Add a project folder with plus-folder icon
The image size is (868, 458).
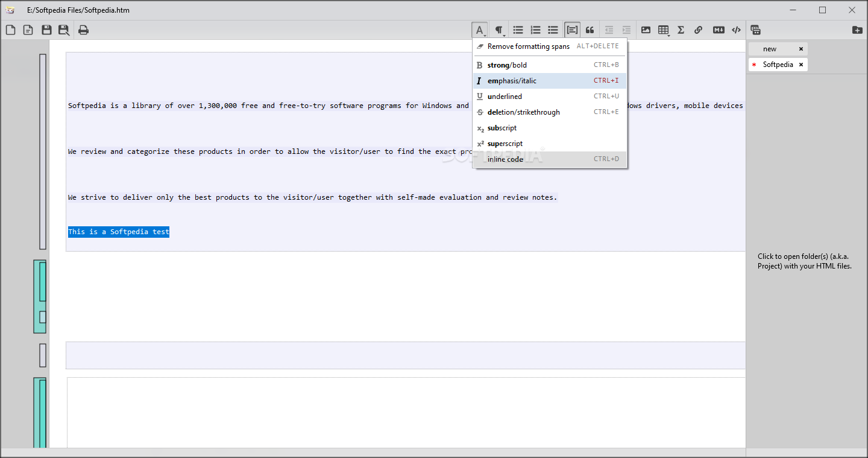point(857,30)
